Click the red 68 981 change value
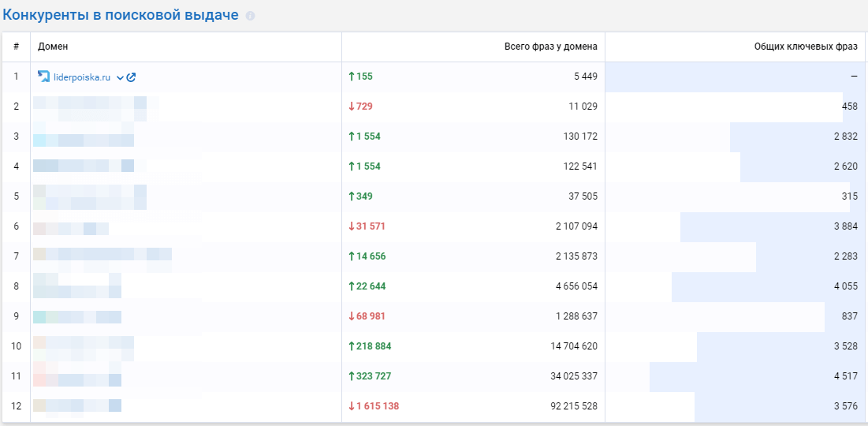This screenshot has width=868, height=426. coord(367,316)
